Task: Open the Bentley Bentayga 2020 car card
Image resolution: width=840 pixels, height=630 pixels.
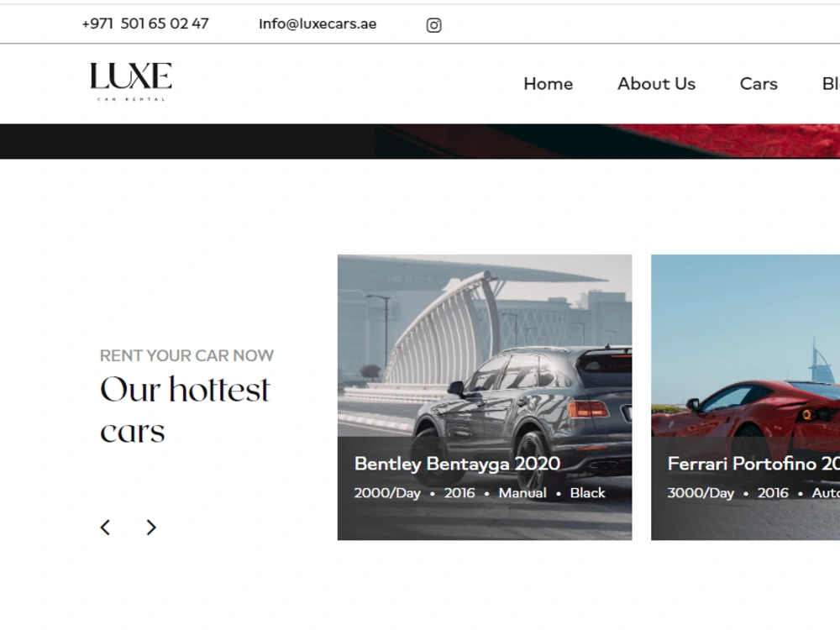Action: pyautogui.click(x=485, y=397)
